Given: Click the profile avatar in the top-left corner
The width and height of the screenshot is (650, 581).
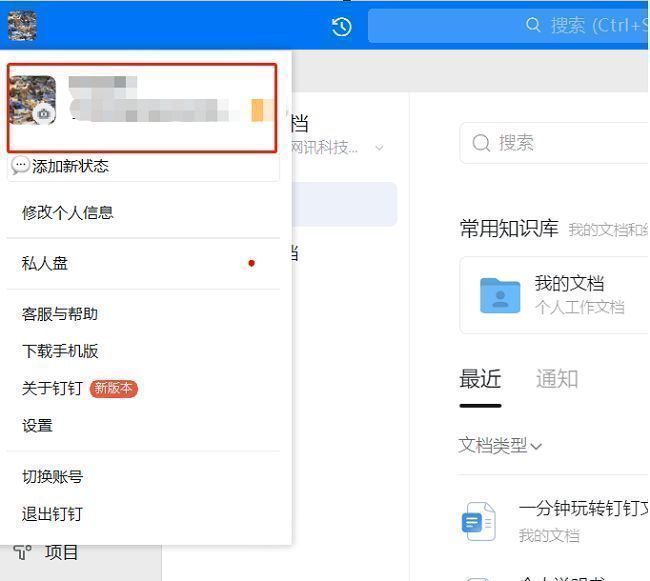Looking at the screenshot, I should [x=22, y=25].
